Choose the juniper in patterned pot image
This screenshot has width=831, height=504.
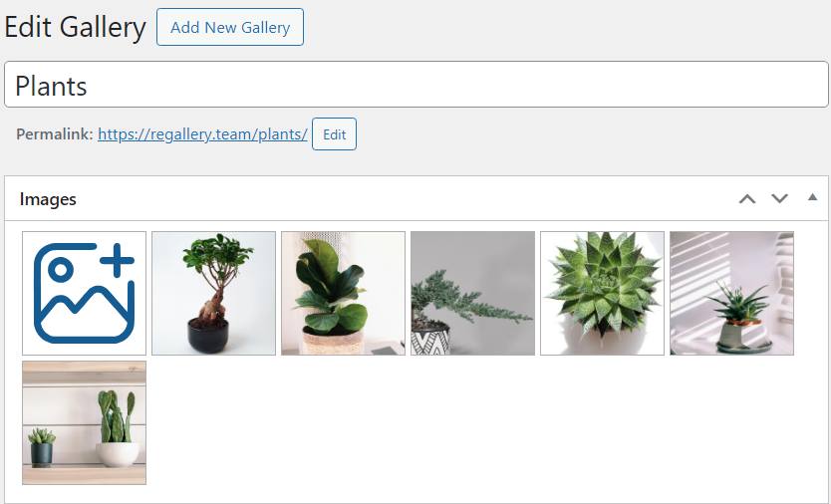click(x=472, y=293)
